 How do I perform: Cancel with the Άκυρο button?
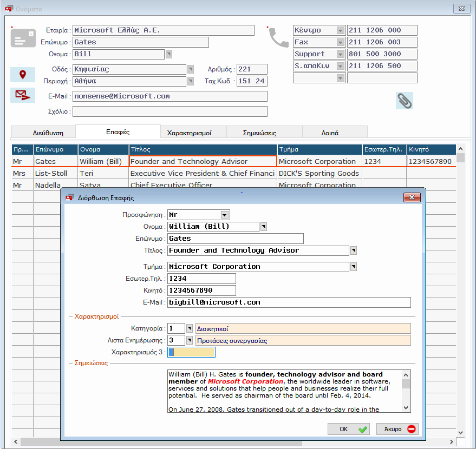pyautogui.click(x=397, y=429)
